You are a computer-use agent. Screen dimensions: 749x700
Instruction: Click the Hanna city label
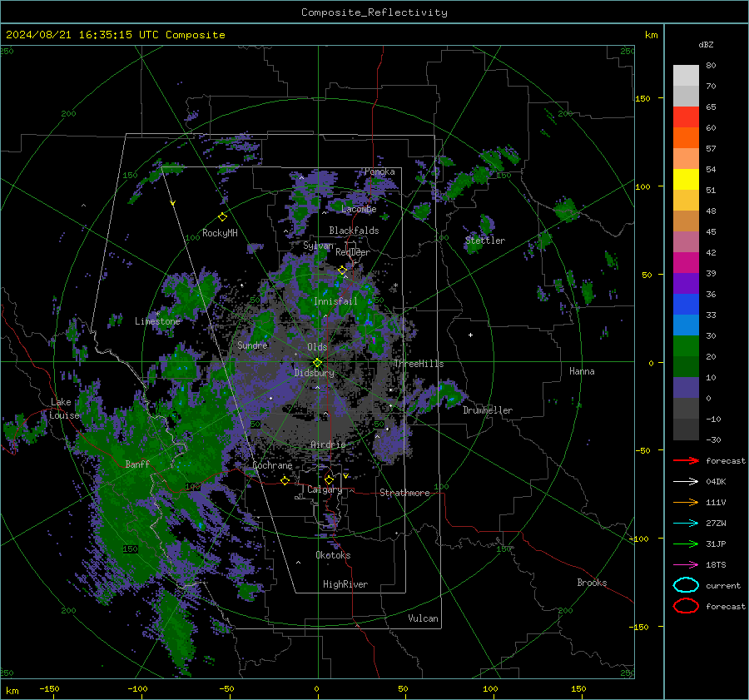[x=582, y=371]
